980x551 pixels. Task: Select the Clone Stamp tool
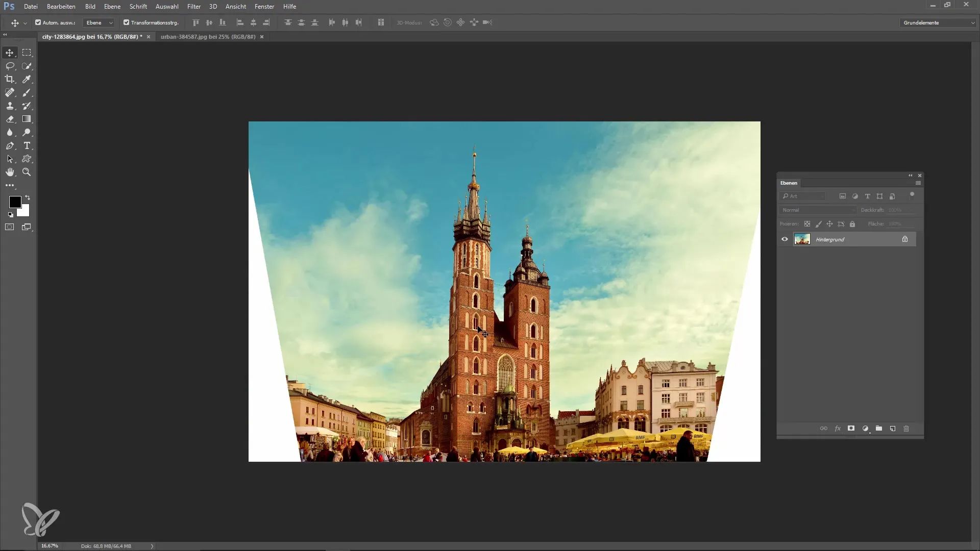pyautogui.click(x=10, y=106)
